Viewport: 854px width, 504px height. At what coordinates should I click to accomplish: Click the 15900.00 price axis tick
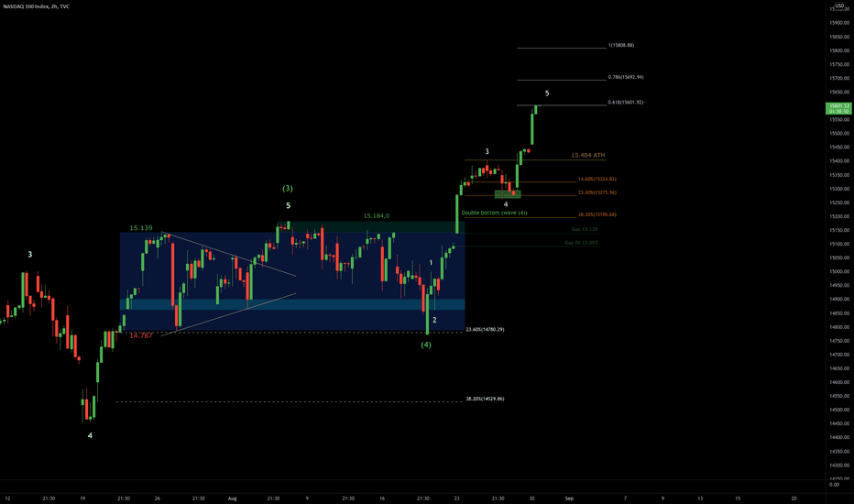point(838,23)
